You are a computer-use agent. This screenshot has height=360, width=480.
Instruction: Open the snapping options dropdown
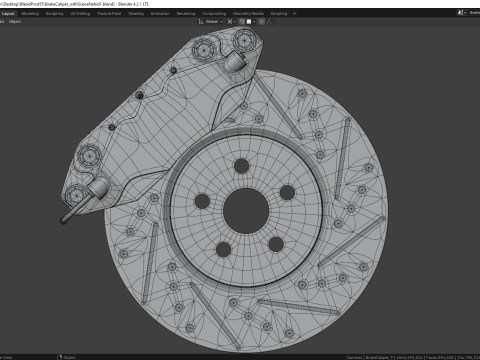coord(251,21)
